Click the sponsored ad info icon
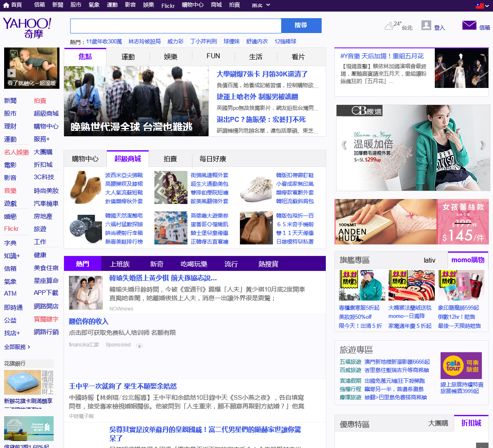The width and height of the screenshot is (493, 448). point(139,346)
